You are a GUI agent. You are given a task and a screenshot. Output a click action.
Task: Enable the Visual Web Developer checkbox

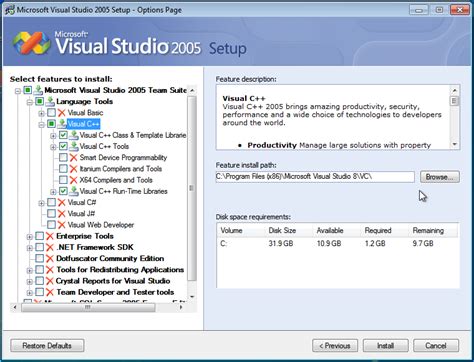[51, 225]
